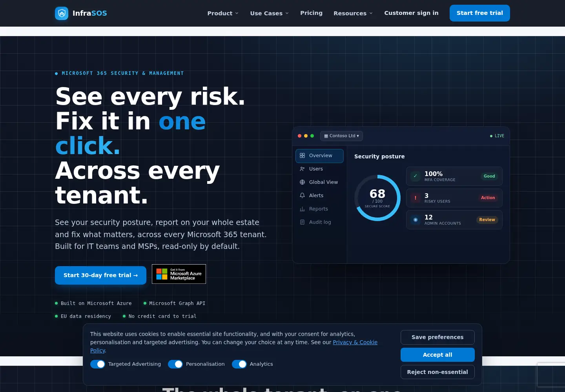The image size is (565, 392).
Task: Click the Users people icon
Action: coord(302,169)
